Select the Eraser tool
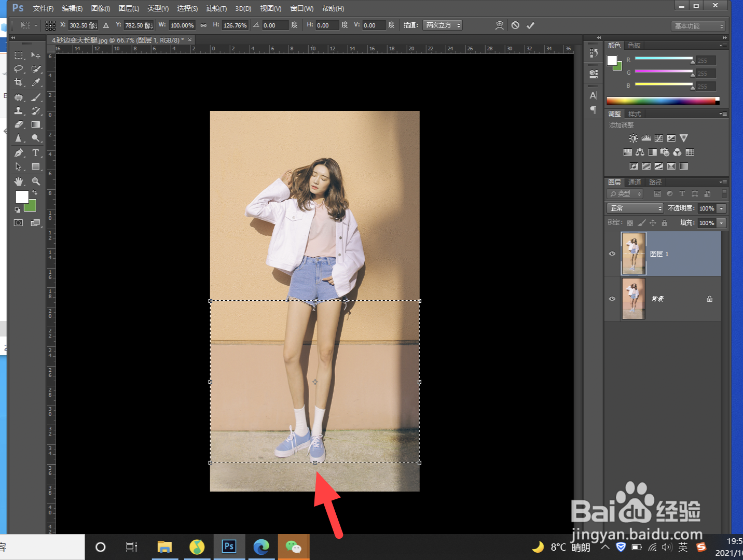Viewport: 743px width, 560px height. pyautogui.click(x=19, y=124)
